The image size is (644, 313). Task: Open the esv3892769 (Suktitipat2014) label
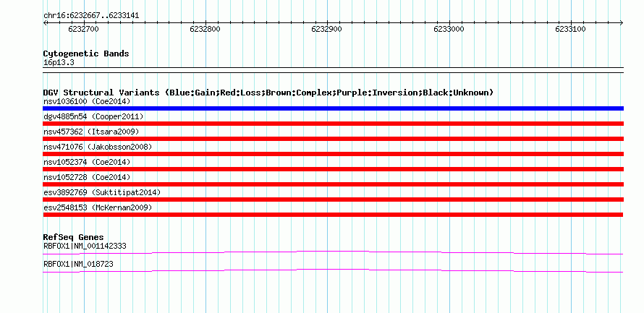pos(102,192)
